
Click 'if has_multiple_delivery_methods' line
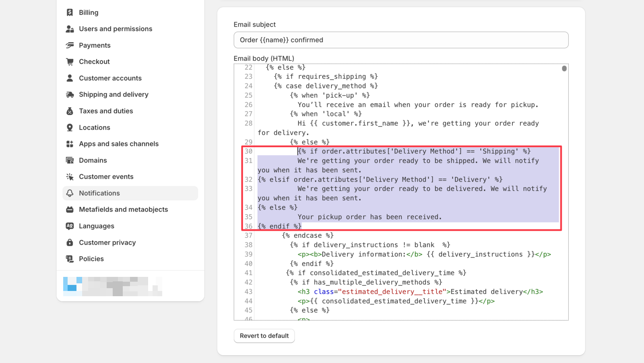366,282
